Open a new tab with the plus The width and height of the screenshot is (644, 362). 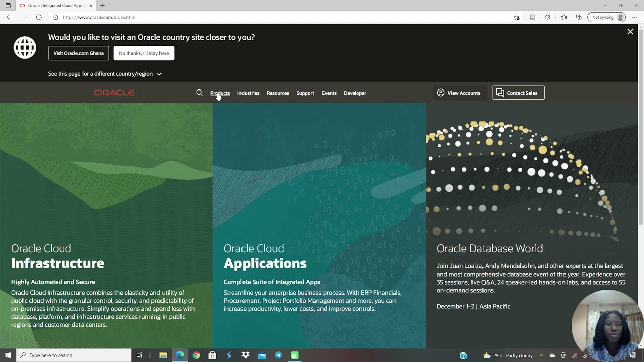102,6
